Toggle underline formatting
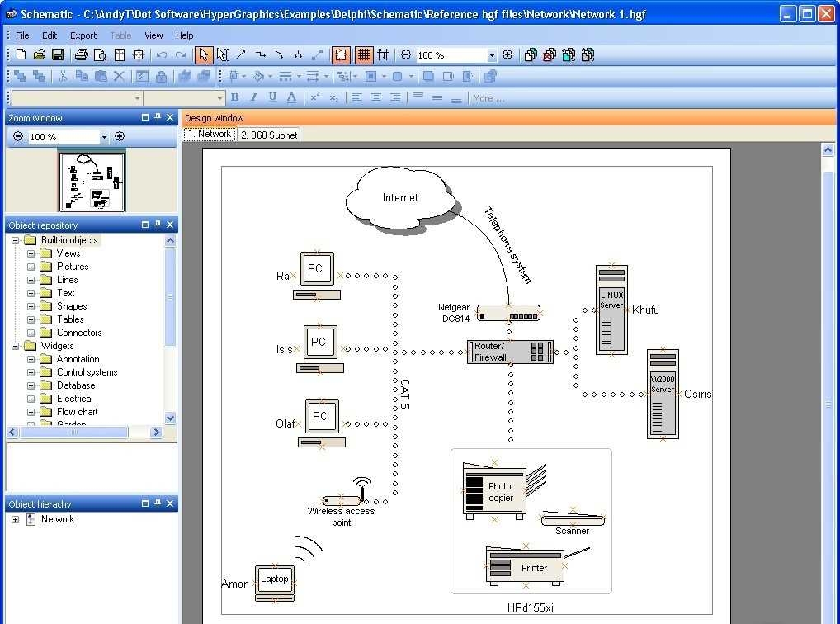This screenshot has width=840, height=624. click(x=272, y=97)
